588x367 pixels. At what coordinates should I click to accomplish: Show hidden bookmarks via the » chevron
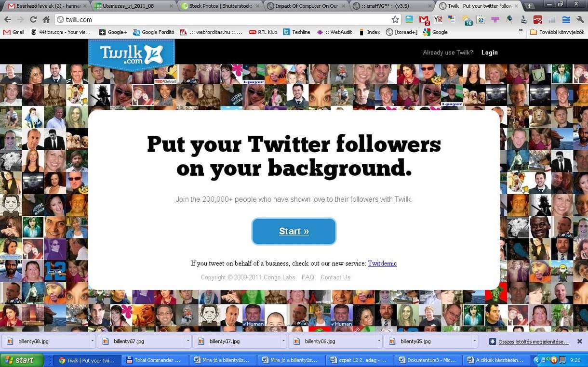click(x=521, y=31)
